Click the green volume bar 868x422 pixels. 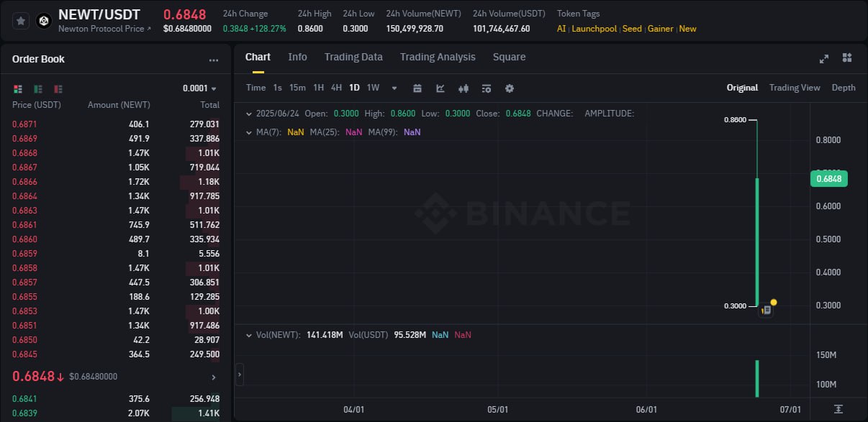point(757,378)
